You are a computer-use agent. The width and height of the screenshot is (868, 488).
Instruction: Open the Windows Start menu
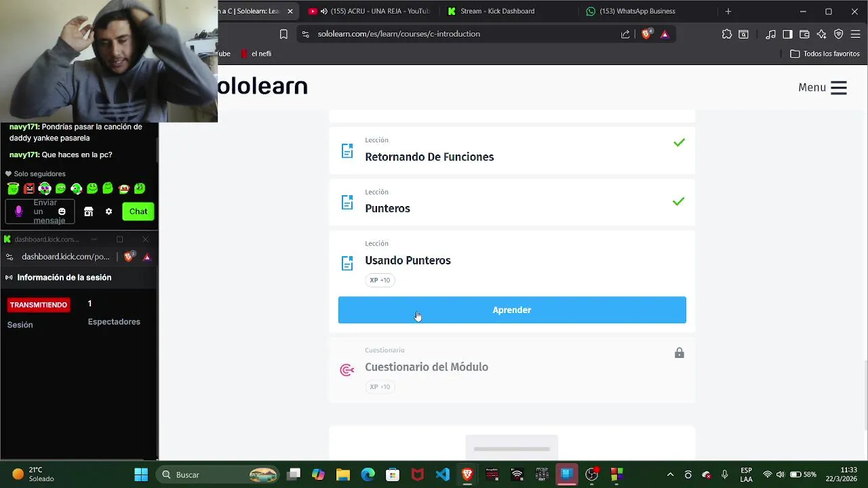(x=141, y=474)
